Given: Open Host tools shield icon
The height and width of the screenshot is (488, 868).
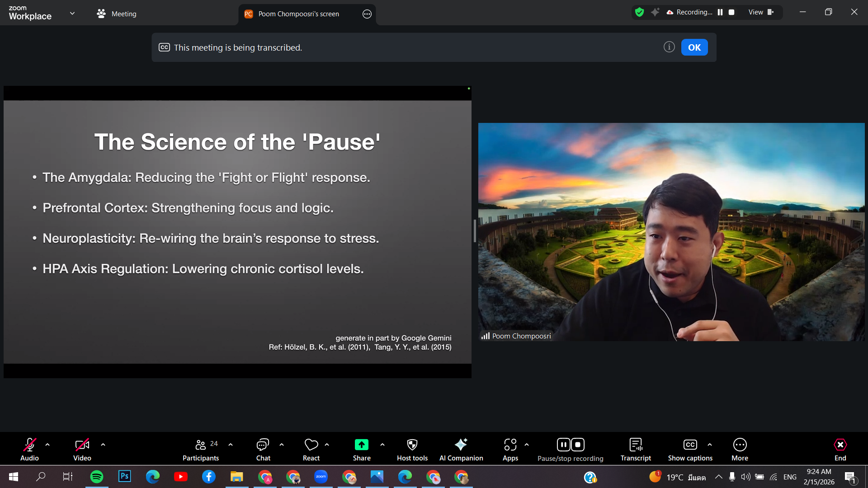Looking at the screenshot, I should (412, 449).
